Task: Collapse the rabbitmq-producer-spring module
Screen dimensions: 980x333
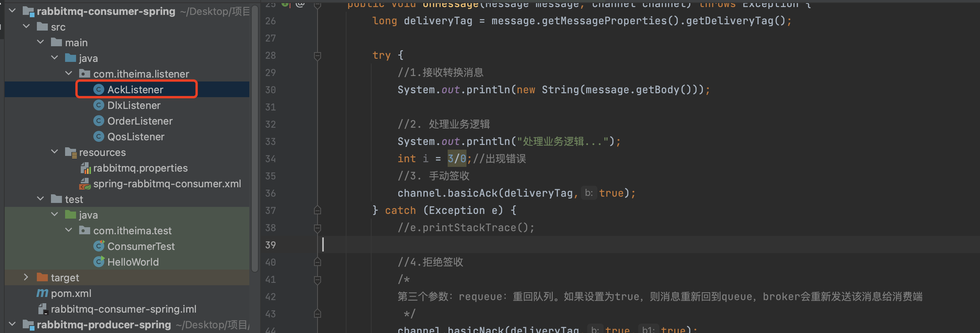Action: pyautogui.click(x=12, y=324)
